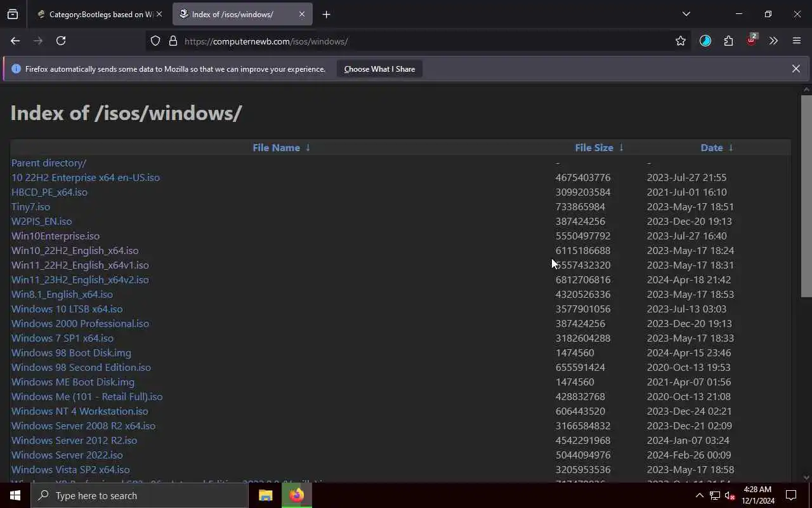
Task: Click Win8.1_English_x64.iso link
Action: [x=62, y=294]
